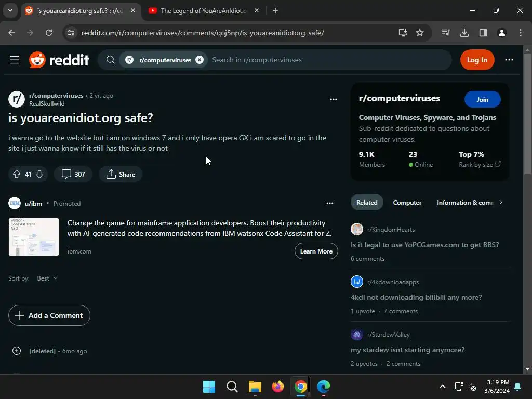Open the Chrome profile icon
The width and height of the screenshot is (532, 399).
point(502,33)
